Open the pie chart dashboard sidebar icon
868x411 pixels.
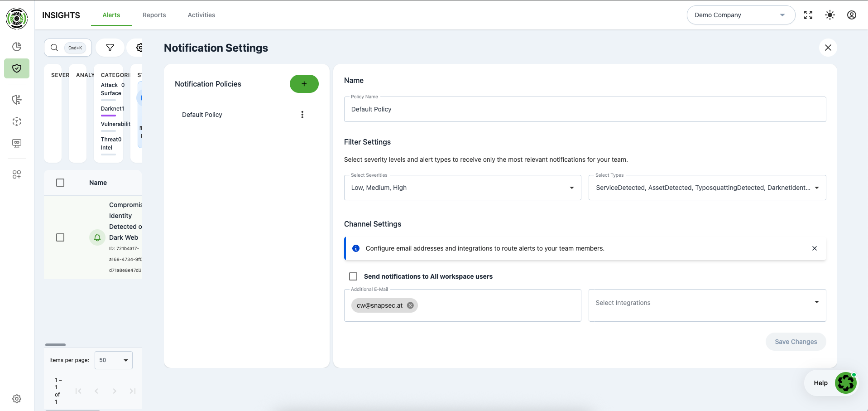pyautogui.click(x=17, y=47)
